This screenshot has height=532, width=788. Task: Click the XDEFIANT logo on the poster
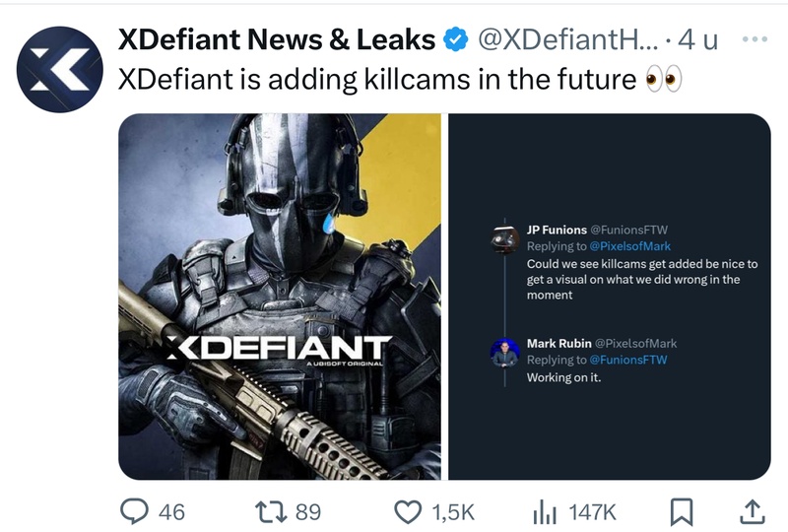(276, 349)
